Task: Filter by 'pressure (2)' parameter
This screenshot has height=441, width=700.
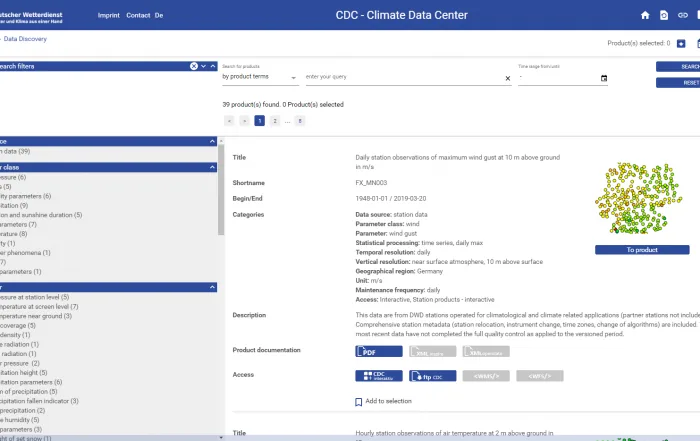Action: pos(20,363)
